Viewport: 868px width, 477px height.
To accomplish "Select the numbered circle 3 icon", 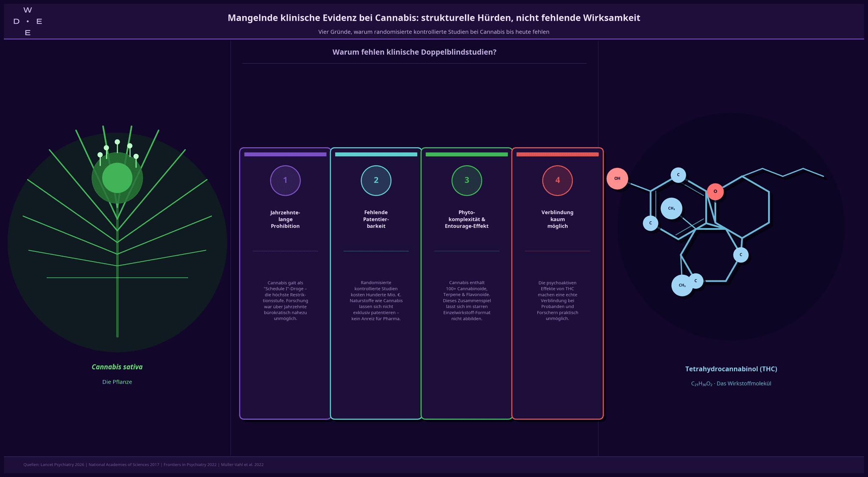I will [466, 180].
